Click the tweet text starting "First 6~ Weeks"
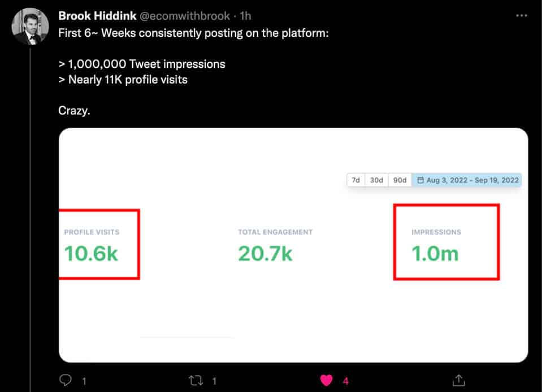Image resolution: width=542 pixels, height=392 pixels. [x=193, y=33]
